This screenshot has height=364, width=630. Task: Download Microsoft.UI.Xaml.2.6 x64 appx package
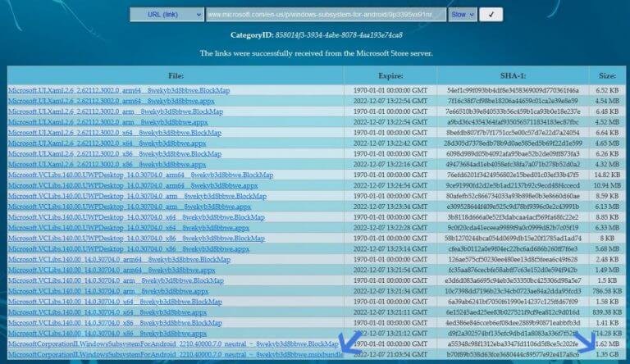click(107, 143)
